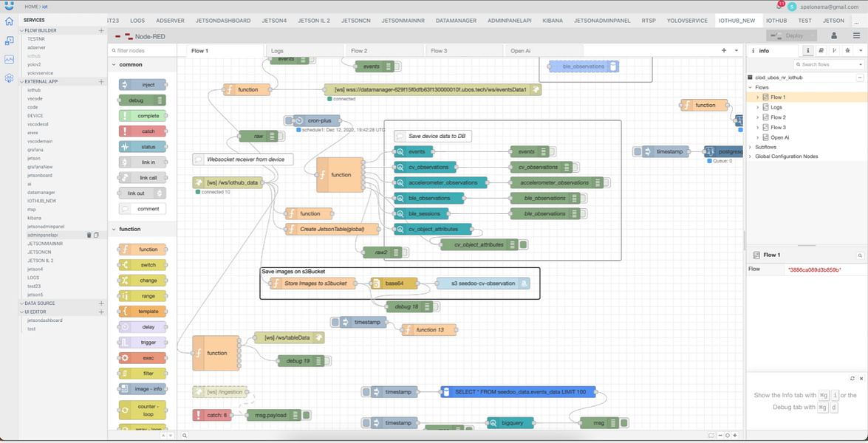Select the complete node in palette
This screenshot has height=443, width=868.
coord(143,116)
